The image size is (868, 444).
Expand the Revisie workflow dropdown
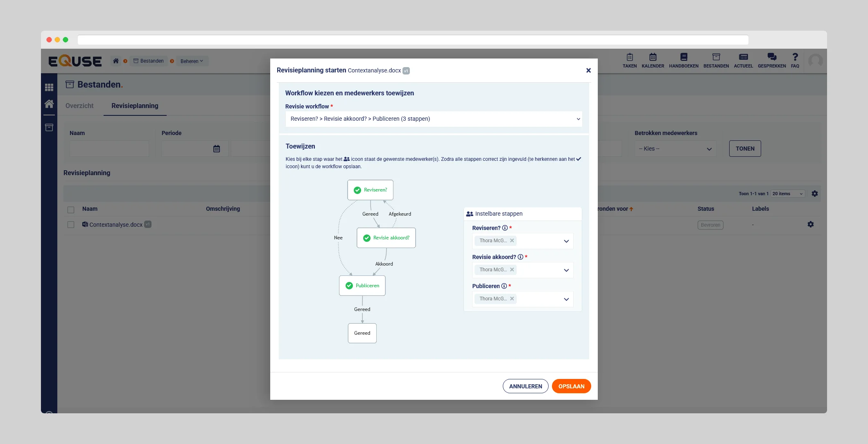click(x=434, y=119)
